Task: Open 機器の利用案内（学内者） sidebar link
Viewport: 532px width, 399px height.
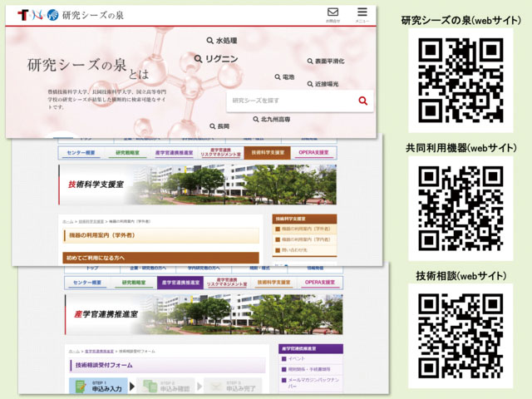Action: 305,239
